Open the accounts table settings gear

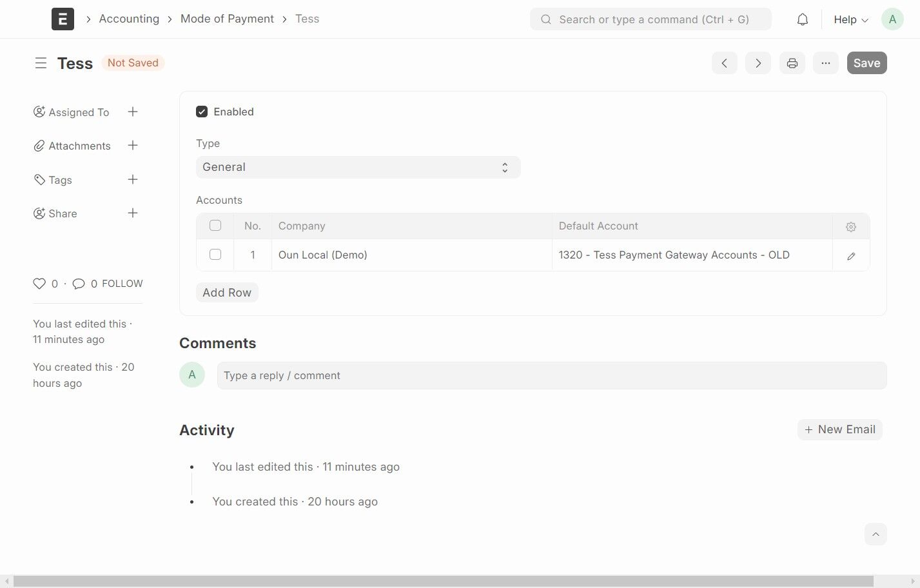[x=851, y=227]
